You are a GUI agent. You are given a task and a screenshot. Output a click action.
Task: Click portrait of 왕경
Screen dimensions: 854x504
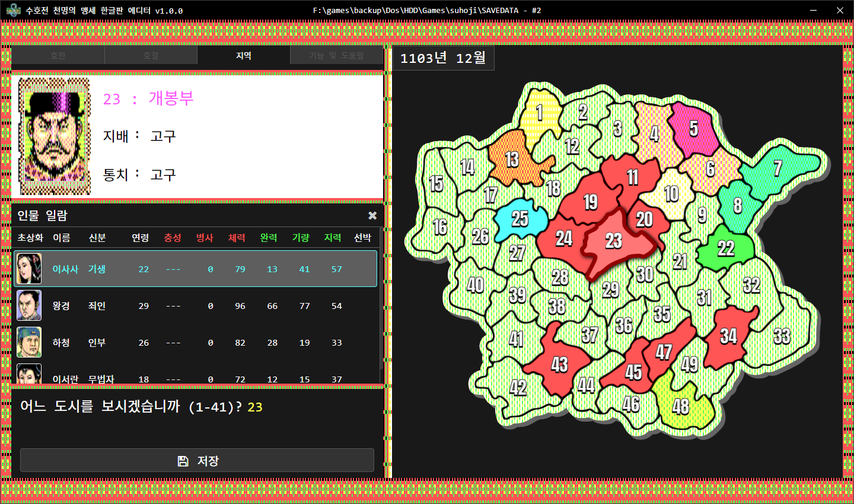(x=29, y=305)
